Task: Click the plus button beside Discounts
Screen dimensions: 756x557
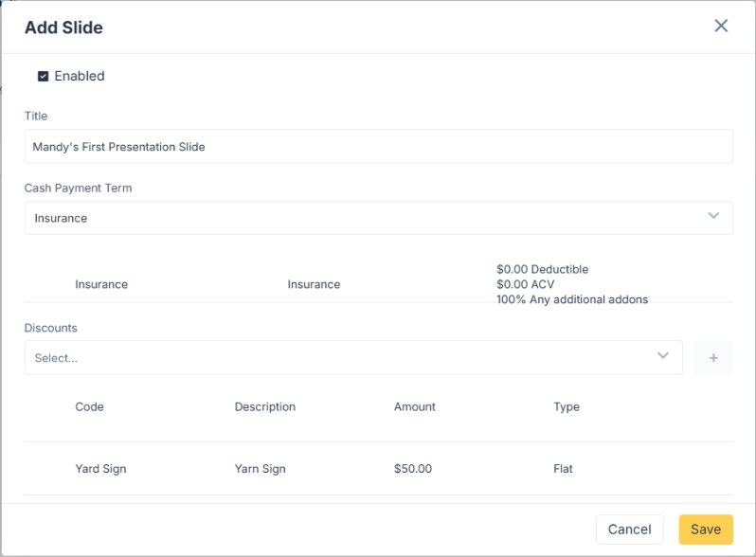Action: pos(713,358)
